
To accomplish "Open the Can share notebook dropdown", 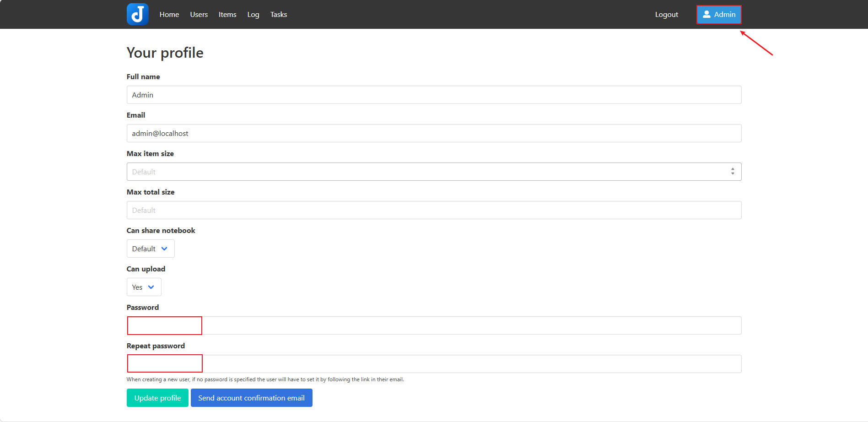I will (150, 249).
